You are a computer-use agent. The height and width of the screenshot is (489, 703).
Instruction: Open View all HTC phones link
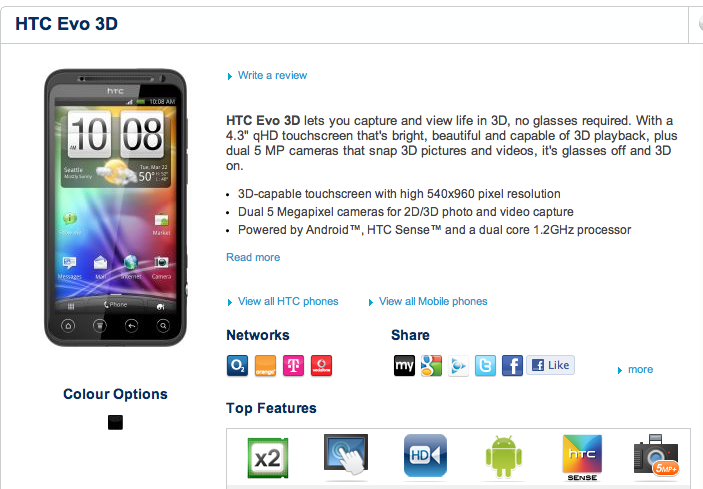tap(288, 301)
